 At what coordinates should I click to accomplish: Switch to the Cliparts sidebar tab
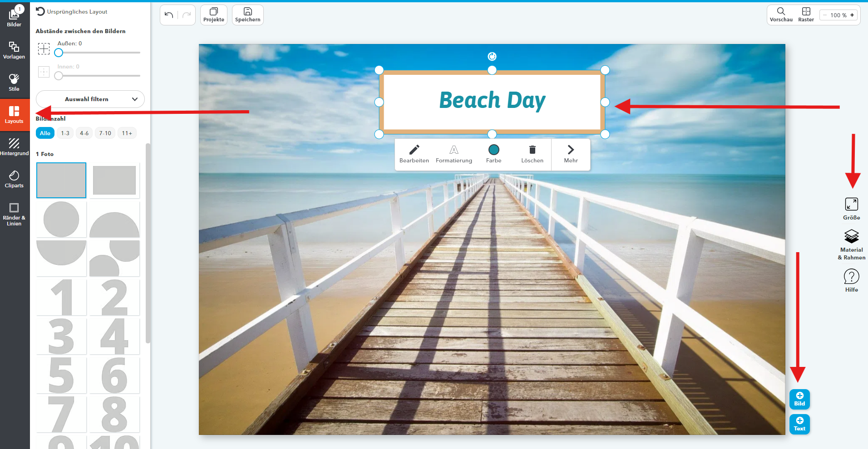click(x=14, y=180)
